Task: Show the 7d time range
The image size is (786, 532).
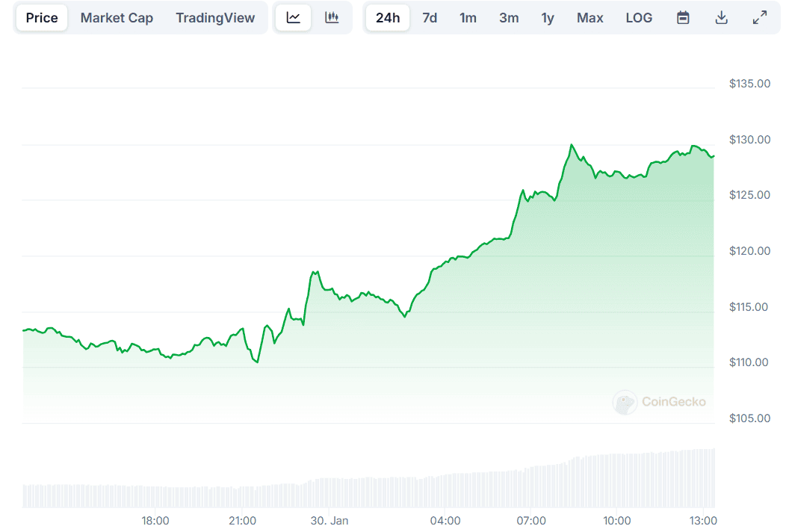Action: [x=430, y=18]
